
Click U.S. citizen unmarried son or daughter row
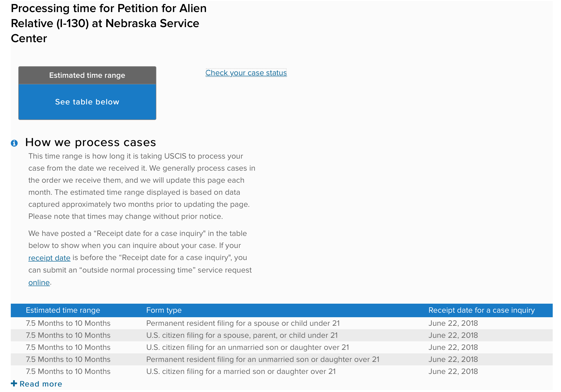click(282, 347)
